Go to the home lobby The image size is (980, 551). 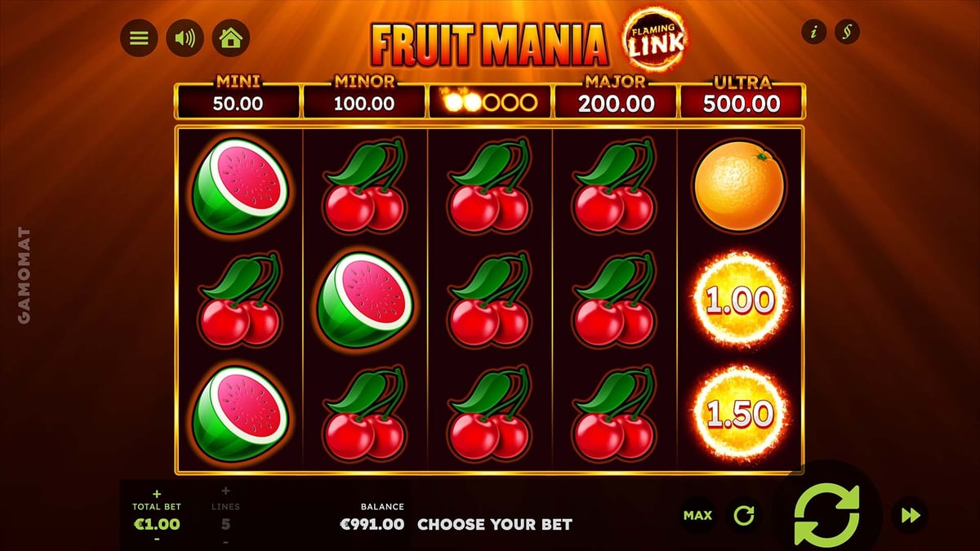(231, 38)
